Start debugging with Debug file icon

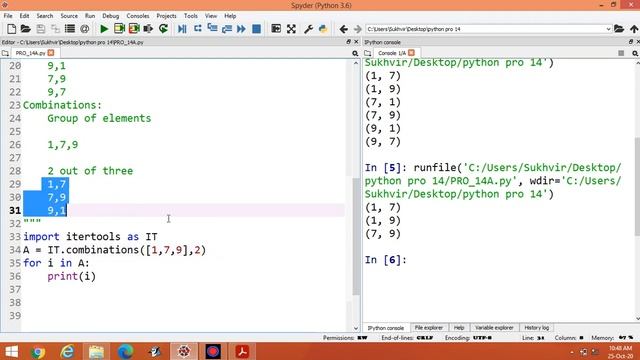[x=182, y=29]
